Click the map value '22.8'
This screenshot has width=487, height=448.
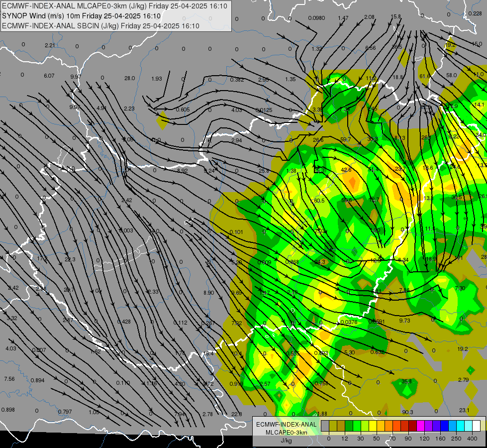(237, 414)
